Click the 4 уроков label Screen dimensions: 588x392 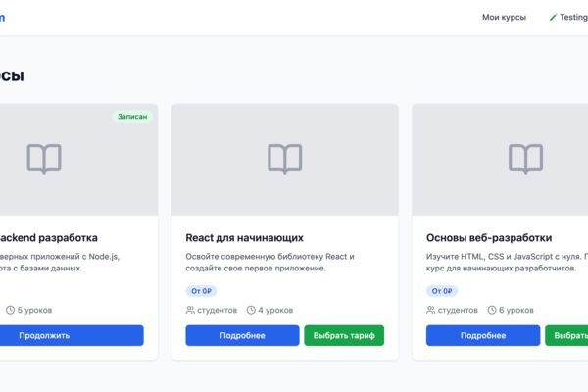275,310
